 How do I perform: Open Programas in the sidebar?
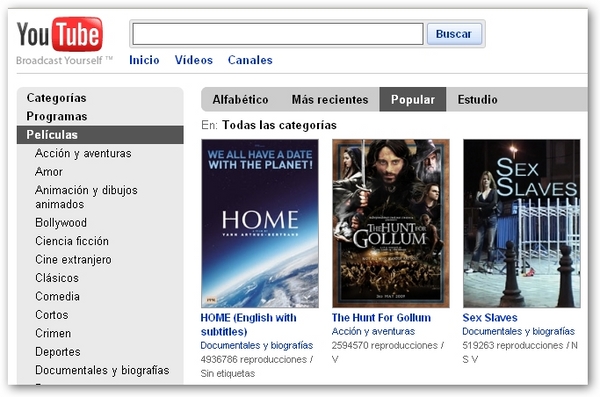point(57,116)
